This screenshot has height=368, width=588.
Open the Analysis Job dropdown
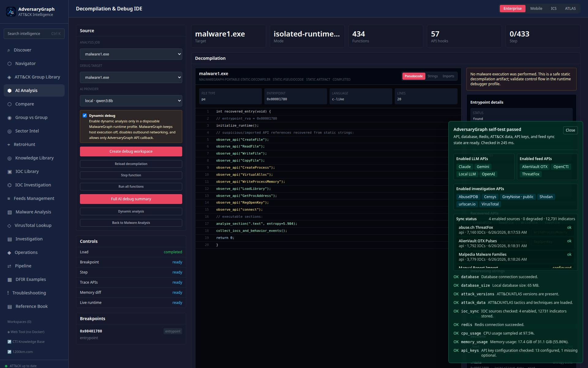coord(131,54)
